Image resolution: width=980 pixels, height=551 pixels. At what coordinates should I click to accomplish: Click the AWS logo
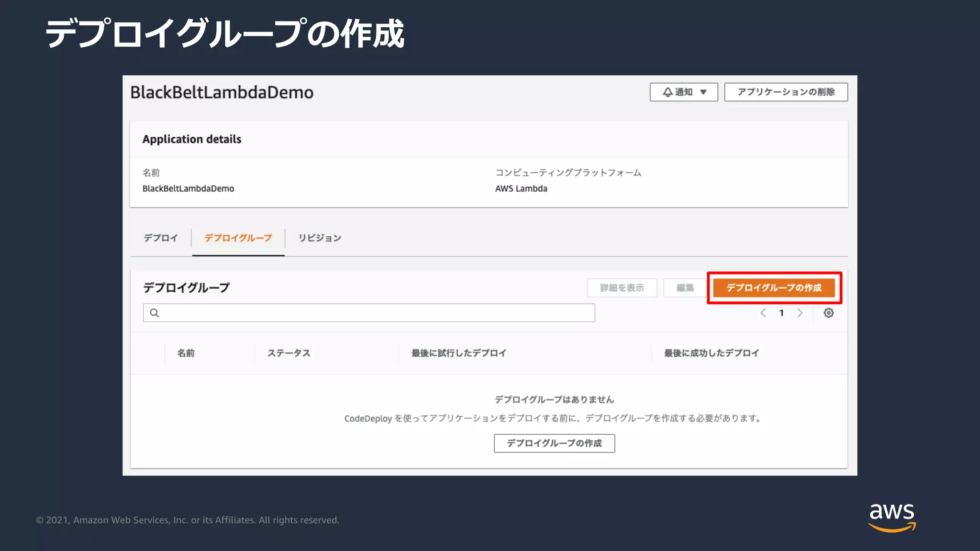click(892, 518)
